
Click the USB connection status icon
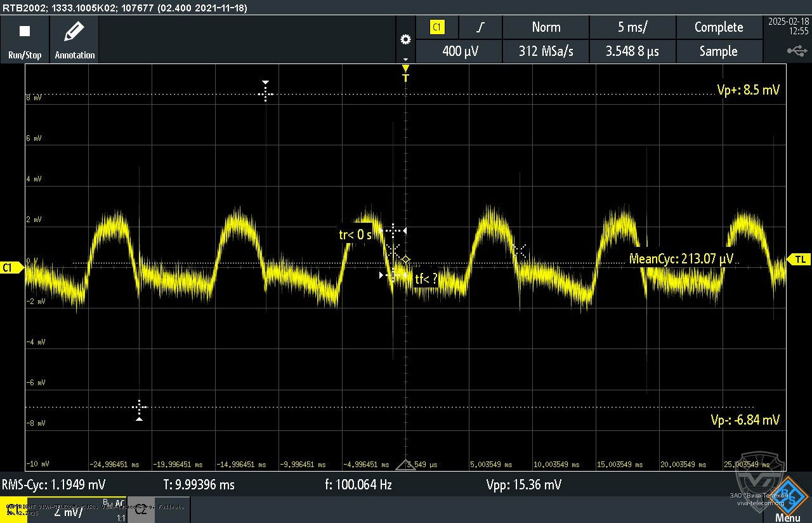[796, 50]
